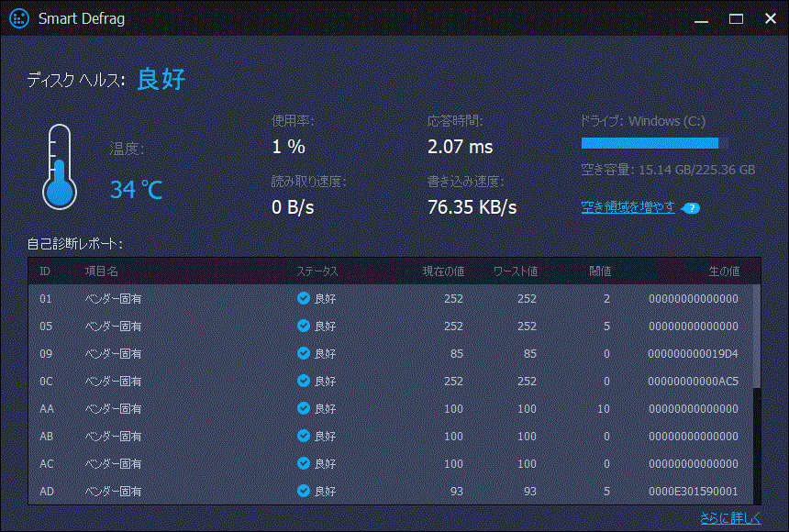This screenshot has height=532, width=789.
Task: Select the ID cell 0C
Action: point(46,382)
